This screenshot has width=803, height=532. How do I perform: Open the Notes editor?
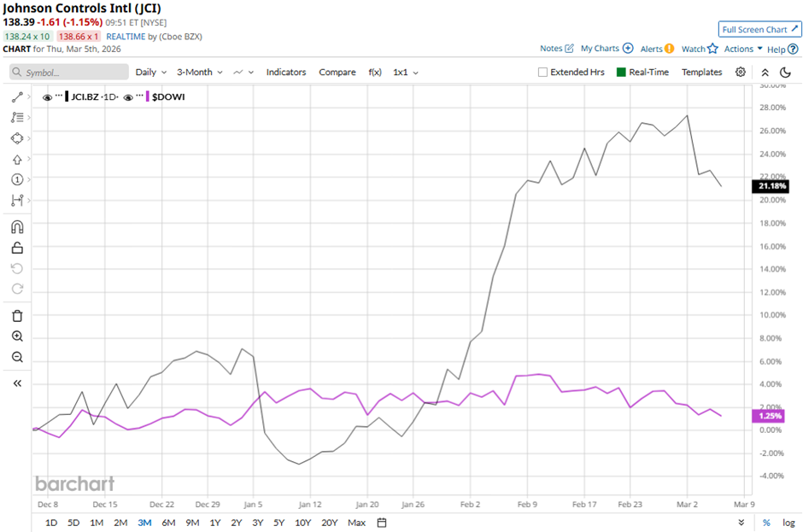click(557, 49)
